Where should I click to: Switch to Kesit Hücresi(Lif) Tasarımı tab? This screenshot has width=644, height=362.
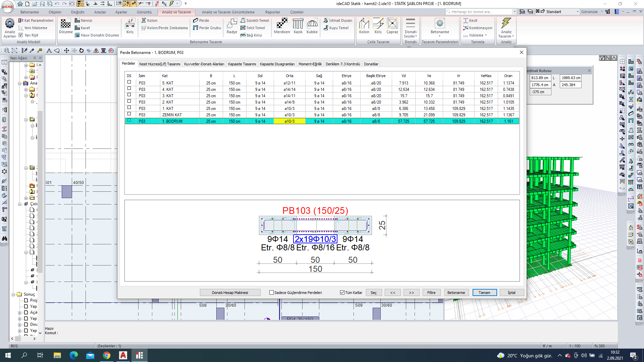[x=160, y=64]
